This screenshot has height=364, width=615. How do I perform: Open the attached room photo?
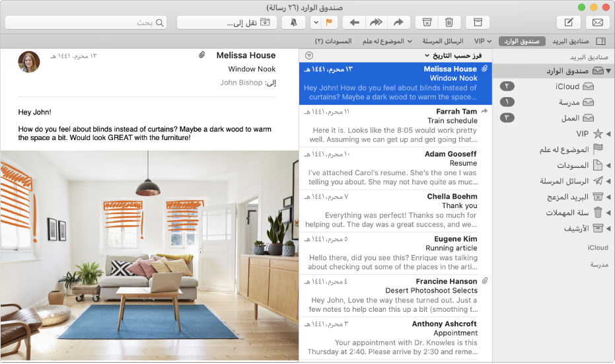[149, 256]
